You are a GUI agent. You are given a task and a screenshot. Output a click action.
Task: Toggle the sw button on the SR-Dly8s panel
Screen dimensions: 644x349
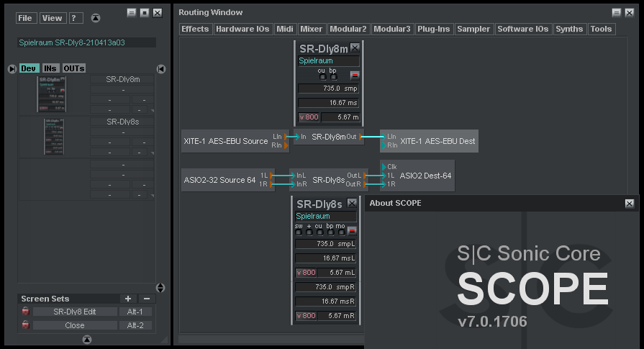(x=299, y=232)
